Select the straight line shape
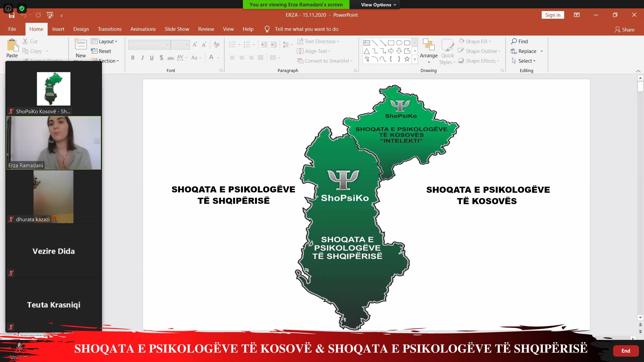 coord(375,43)
